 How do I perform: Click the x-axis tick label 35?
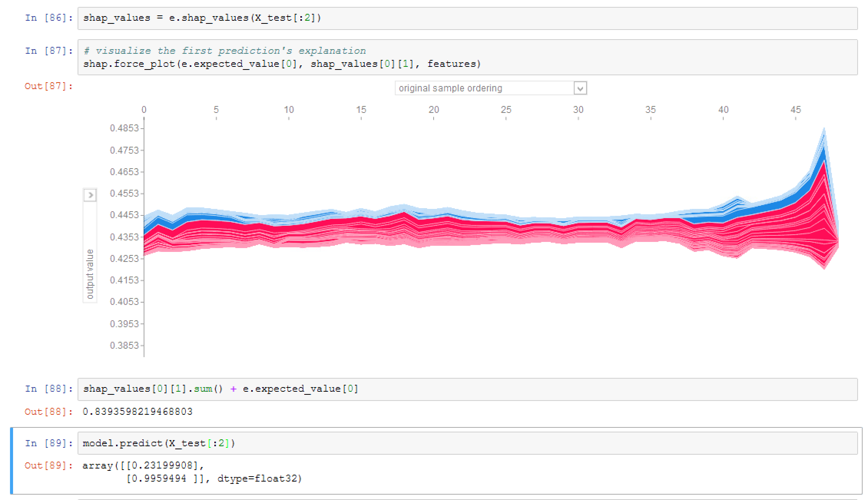point(651,110)
